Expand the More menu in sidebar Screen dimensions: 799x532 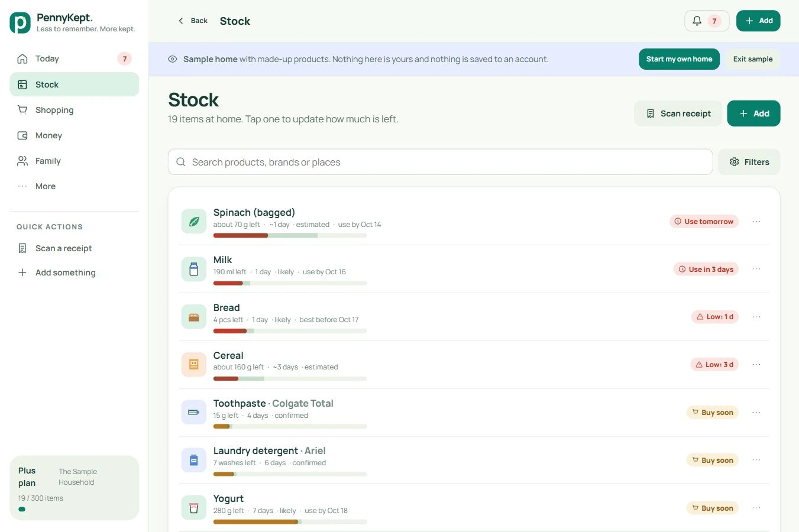(74, 186)
